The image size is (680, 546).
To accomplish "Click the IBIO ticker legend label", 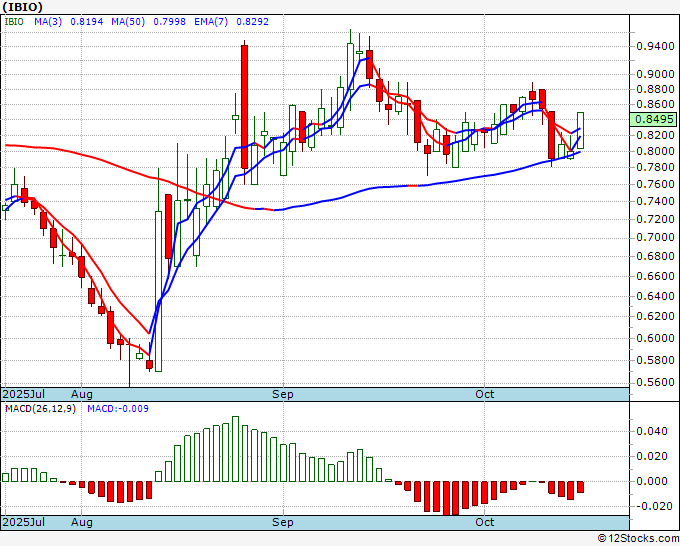I will tap(14, 21).
